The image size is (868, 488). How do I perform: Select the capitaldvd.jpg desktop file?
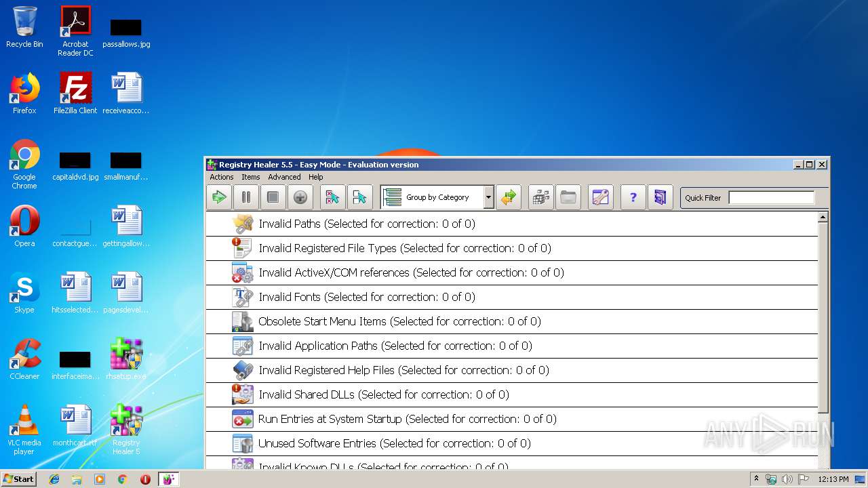75,165
